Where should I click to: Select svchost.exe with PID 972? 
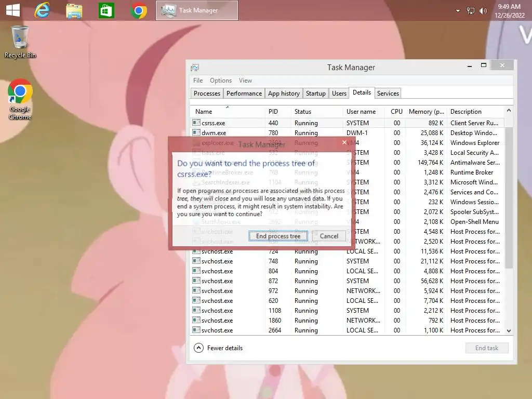(348, 291)
